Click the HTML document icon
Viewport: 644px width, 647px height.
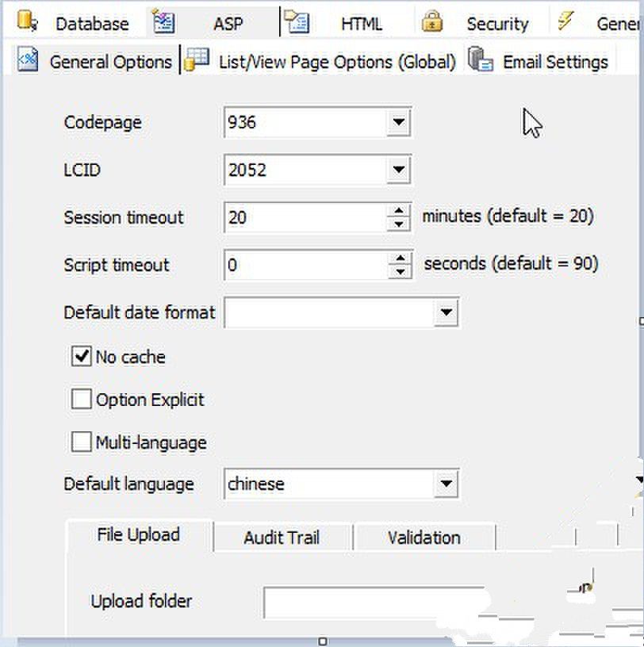(x=297, y=22)
